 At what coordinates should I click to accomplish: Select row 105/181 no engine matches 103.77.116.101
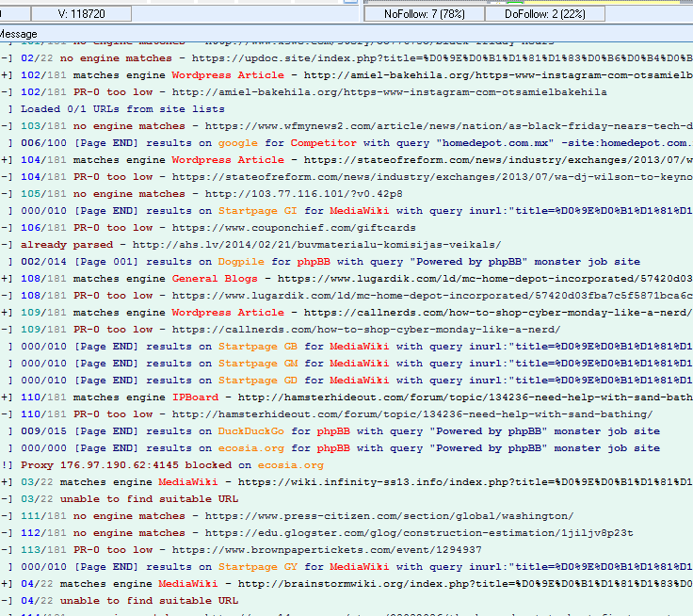[x=346, y=194]
